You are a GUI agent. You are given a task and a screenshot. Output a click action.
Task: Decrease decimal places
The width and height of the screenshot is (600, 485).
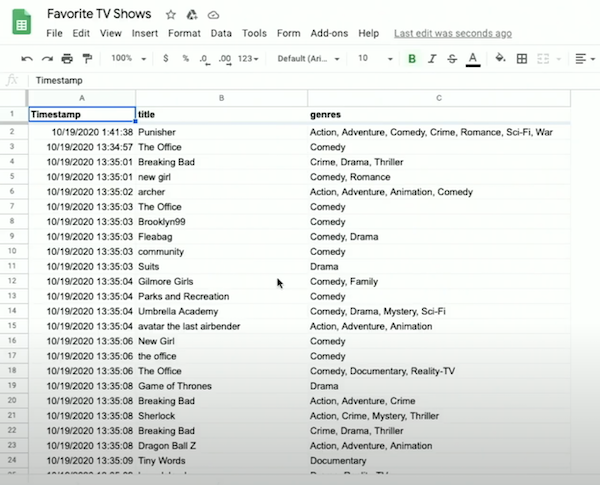click(204, 59)
